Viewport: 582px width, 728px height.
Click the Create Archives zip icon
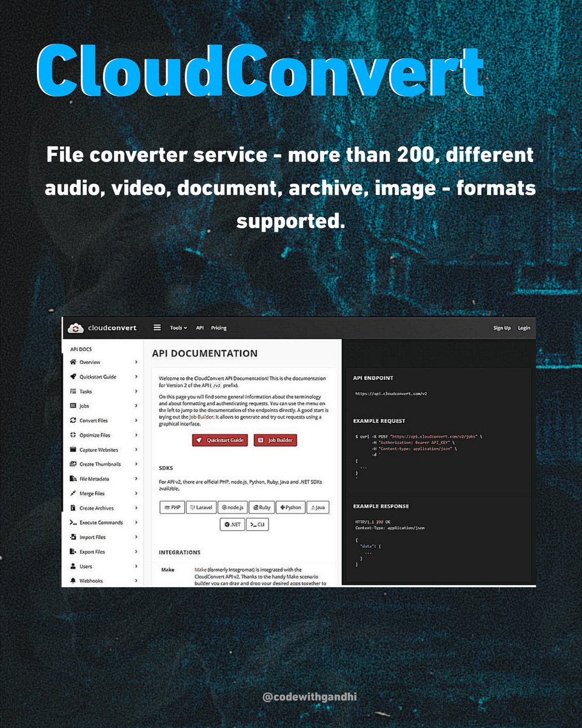[x=73, y=508]
